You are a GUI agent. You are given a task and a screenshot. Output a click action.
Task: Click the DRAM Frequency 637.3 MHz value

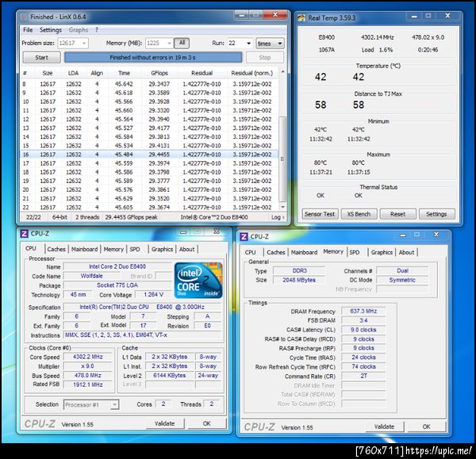click(x=363, y=312)
